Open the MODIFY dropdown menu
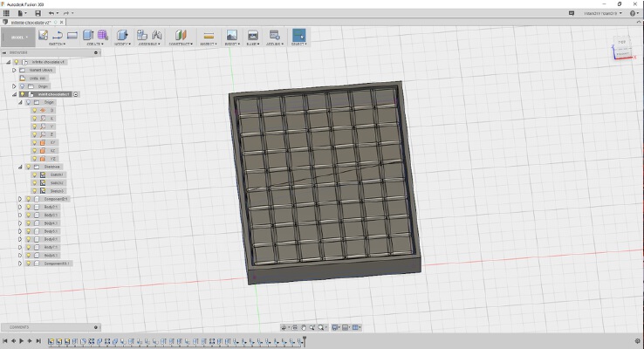The width and height of the screenshot is (644, 349). (x=122, y=44)
